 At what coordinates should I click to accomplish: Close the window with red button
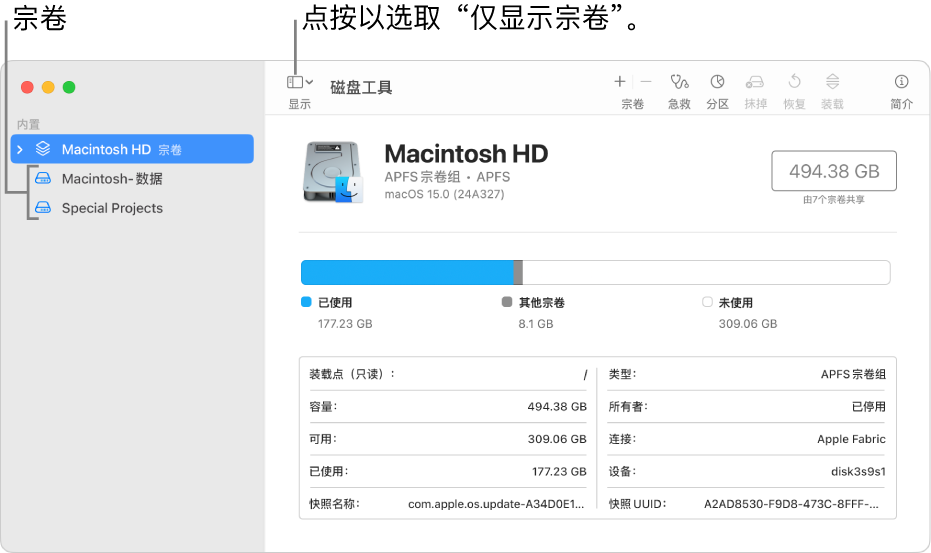pos(27,87)
